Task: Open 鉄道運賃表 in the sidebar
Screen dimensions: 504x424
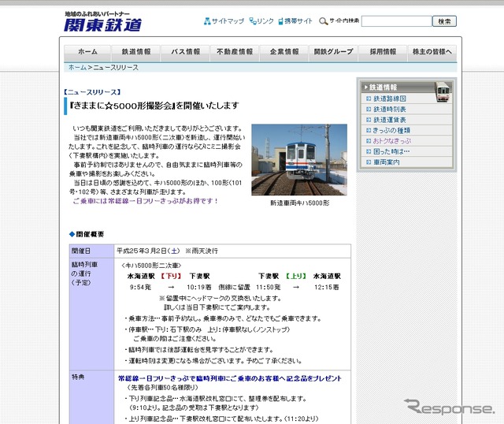Action: [390, 120]
